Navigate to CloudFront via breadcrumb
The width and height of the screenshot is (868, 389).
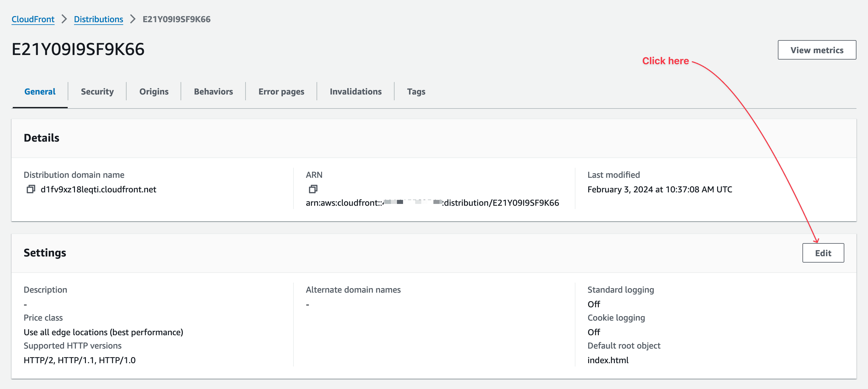pos(33,19)
